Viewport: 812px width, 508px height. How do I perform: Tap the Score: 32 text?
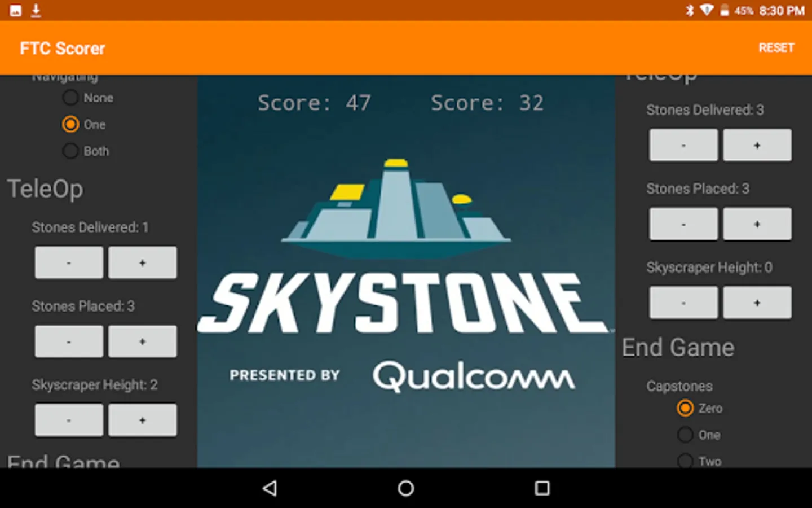click(x=487, y=103)
